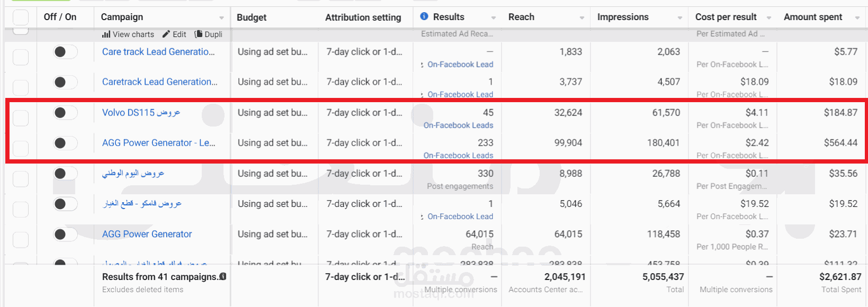
Task: Click the $2,621.87 total spent value
Action: (x=840, y=276)
